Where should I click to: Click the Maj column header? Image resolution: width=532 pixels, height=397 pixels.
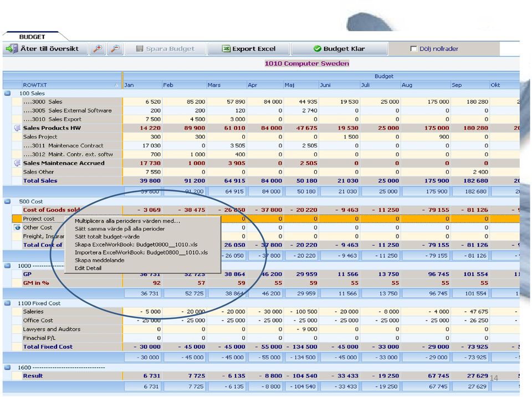pyautogui.click(x=301, y=85)
